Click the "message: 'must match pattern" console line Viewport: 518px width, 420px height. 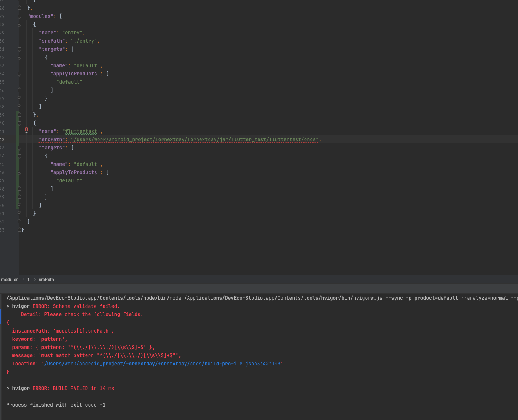(x=96, y=355)
